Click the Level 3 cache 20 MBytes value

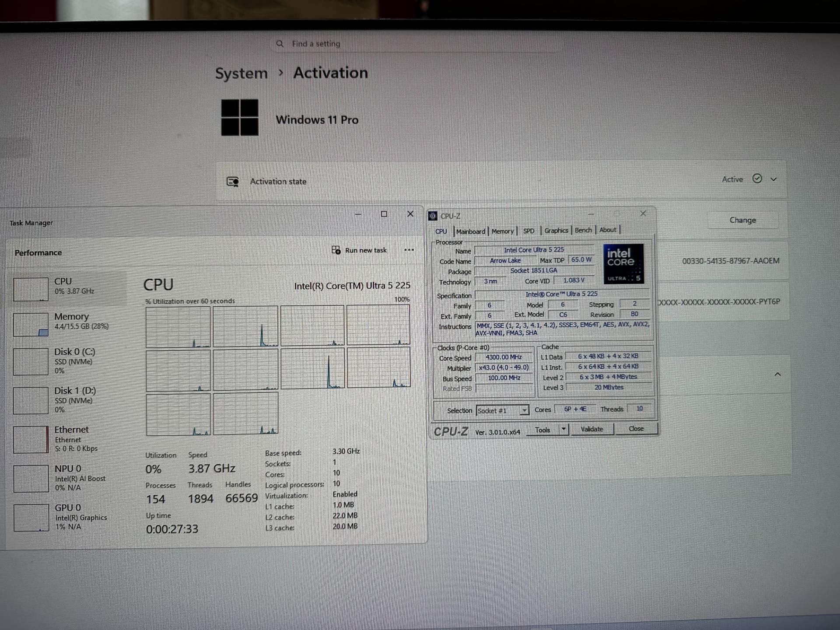(609, 387)
